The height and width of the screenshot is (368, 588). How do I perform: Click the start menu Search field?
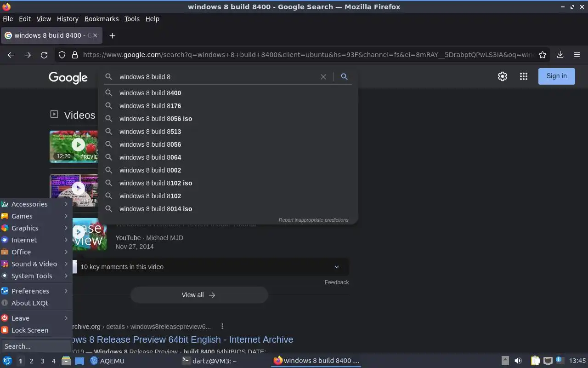coord(36,346)
